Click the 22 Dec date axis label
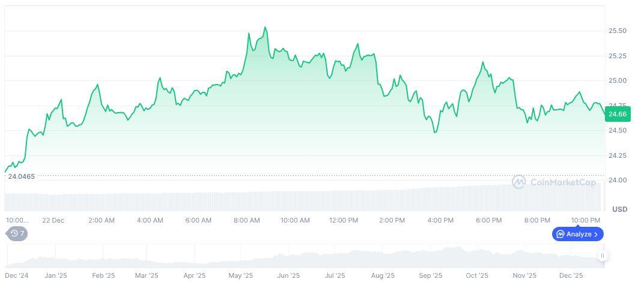Viewport: 644px width, 282px height. (53, 220)
